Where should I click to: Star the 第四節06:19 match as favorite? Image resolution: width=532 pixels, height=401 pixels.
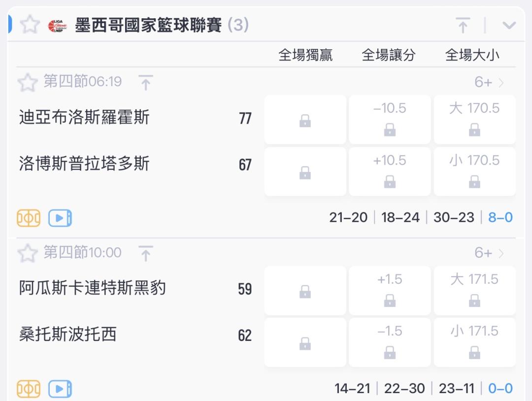[28, 82]
